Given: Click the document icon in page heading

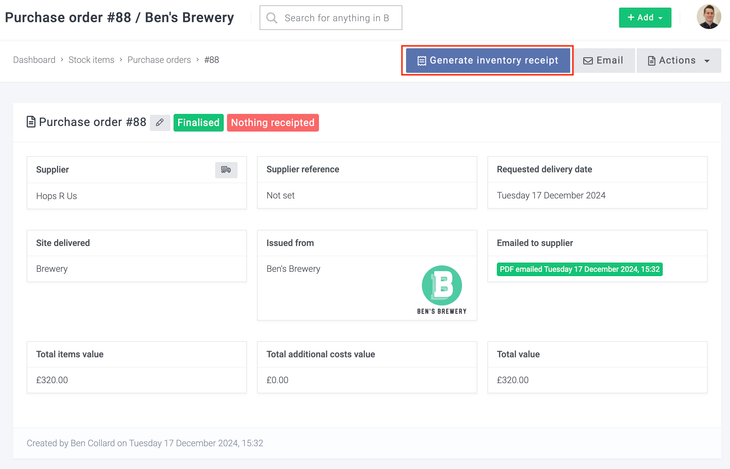Looking at the screenshot, I should pyautogui.click(x=31, y=123).
